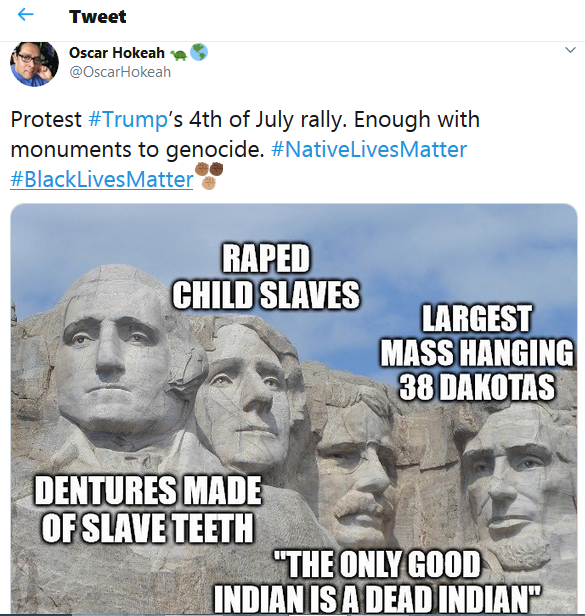585x616 pixels.
Task: Click the 'Dentures made of slave teeth' caption
Action: (x=148, y=508)
